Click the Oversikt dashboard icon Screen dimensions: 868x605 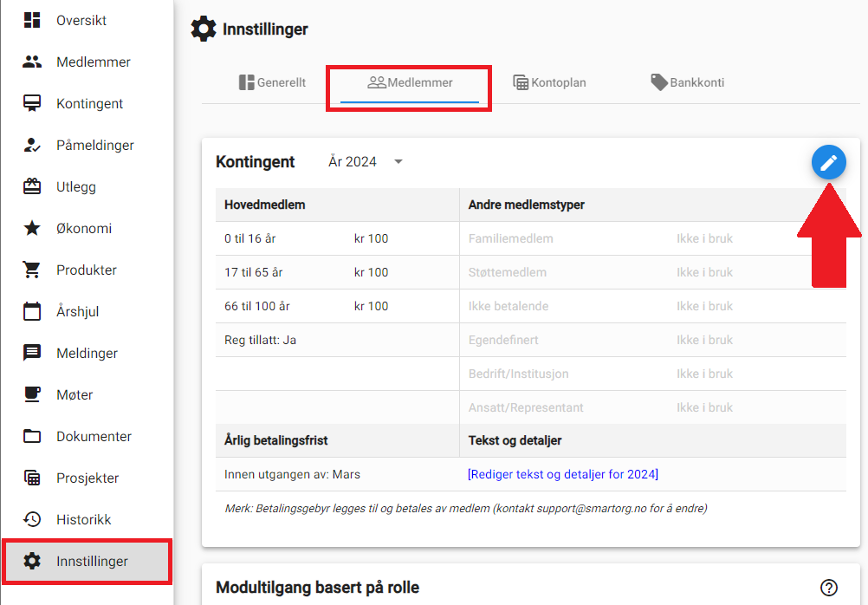click(x=32, y=20)
